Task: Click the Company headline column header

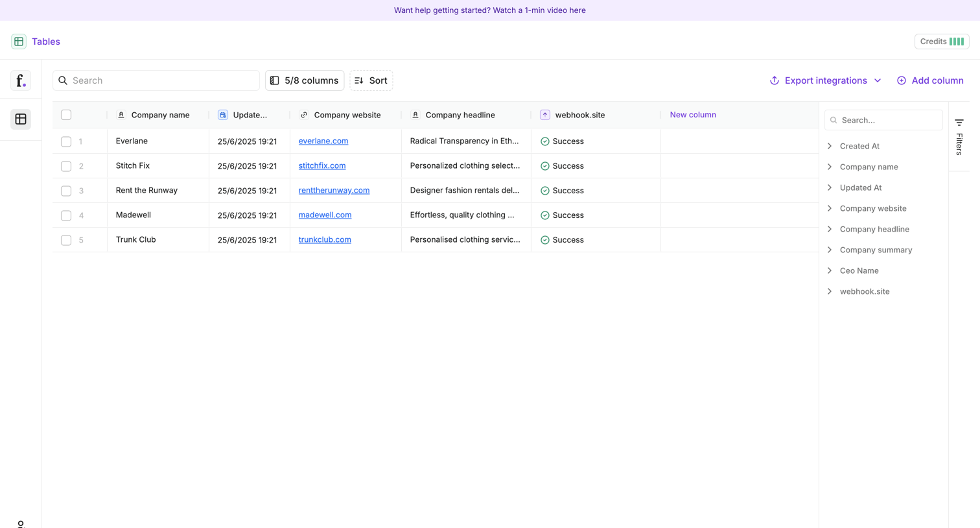Action: 467,115
